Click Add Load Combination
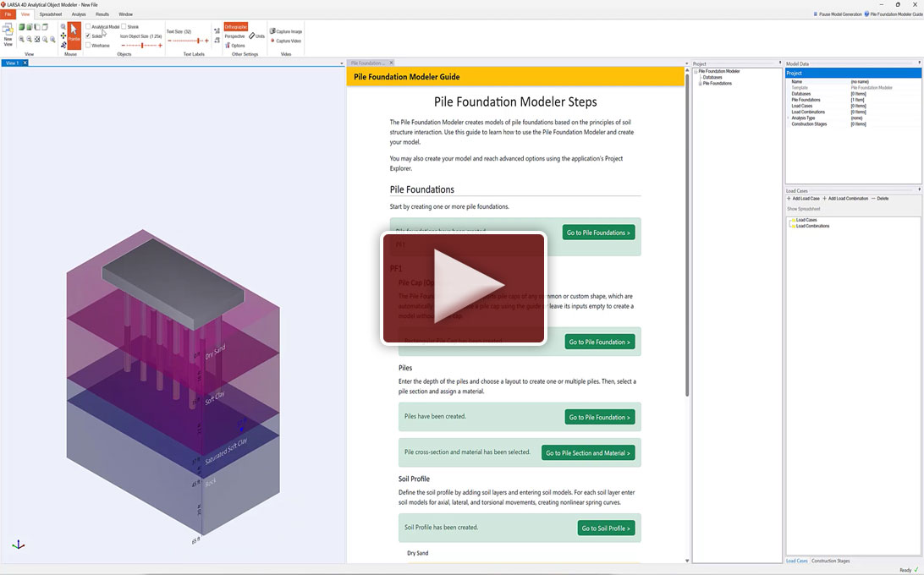The height and width of the screenshot is (575, 924). pyautogui.click(x=845, y=199)
